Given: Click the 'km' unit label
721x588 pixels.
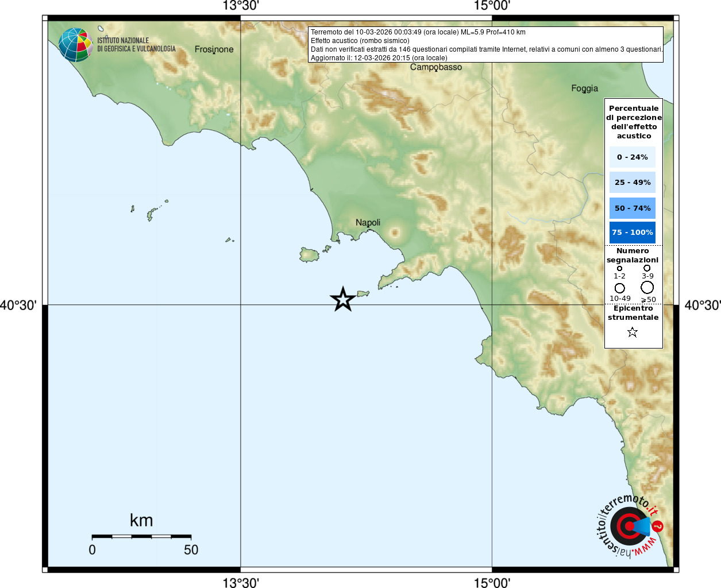Looking at the screenshot, I should pyautogui.click(x=141, y=520).
